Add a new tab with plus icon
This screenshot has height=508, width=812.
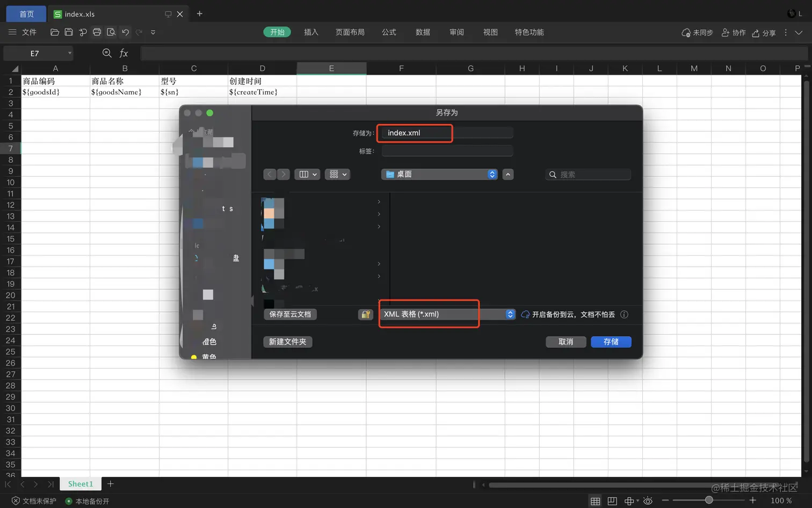(200, 13)
